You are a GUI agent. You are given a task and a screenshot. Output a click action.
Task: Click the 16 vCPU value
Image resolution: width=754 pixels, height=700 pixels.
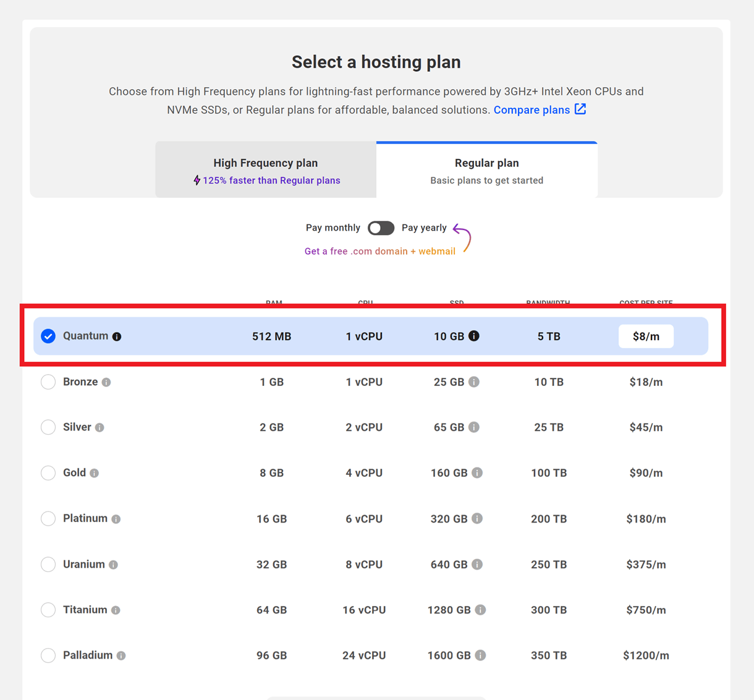click(x=364, y=610)
